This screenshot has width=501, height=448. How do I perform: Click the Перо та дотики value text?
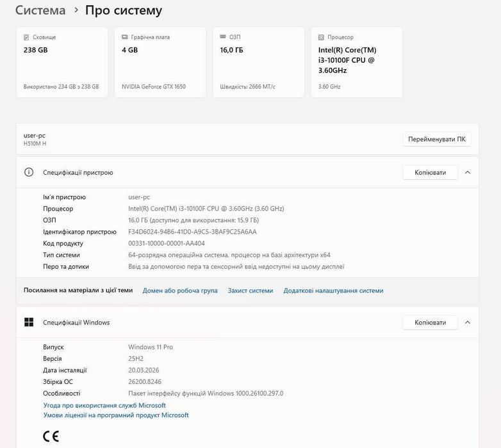coord(236,266)
